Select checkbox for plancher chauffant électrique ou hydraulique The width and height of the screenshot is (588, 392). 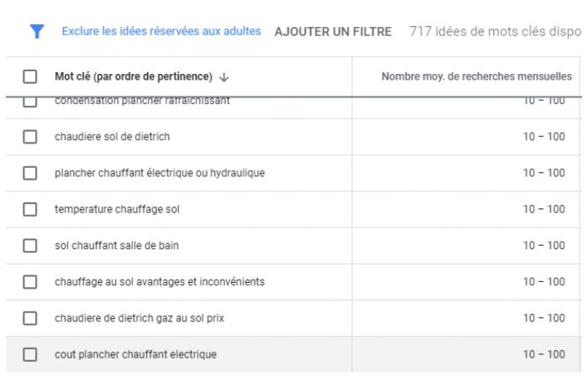point(30,173)
